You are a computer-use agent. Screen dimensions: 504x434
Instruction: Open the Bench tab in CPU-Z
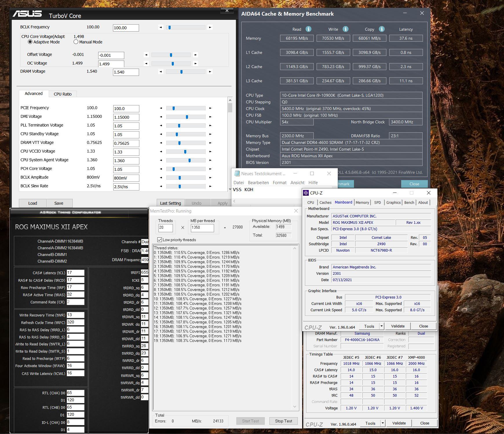click(409, 202)
